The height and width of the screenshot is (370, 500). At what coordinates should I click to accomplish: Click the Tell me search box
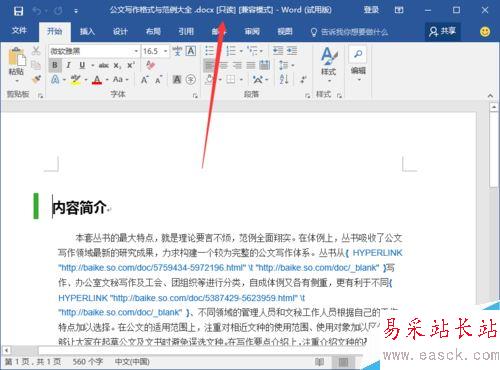349,32
